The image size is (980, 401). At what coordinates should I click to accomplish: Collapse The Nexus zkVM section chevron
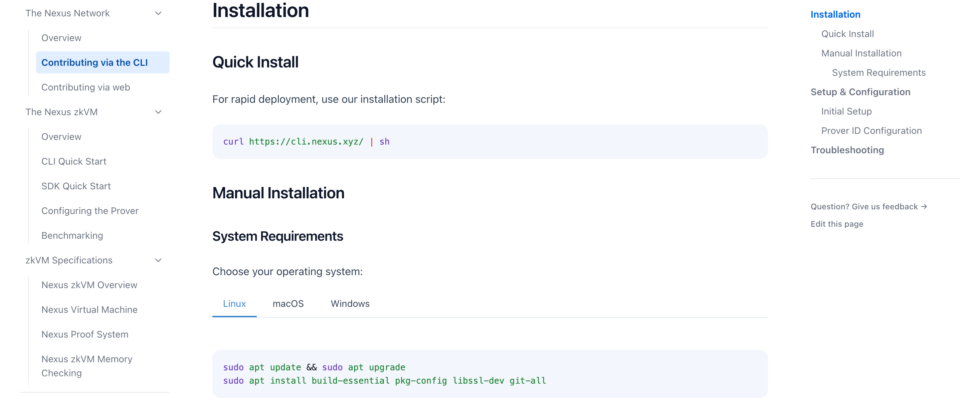coord(158,112)
